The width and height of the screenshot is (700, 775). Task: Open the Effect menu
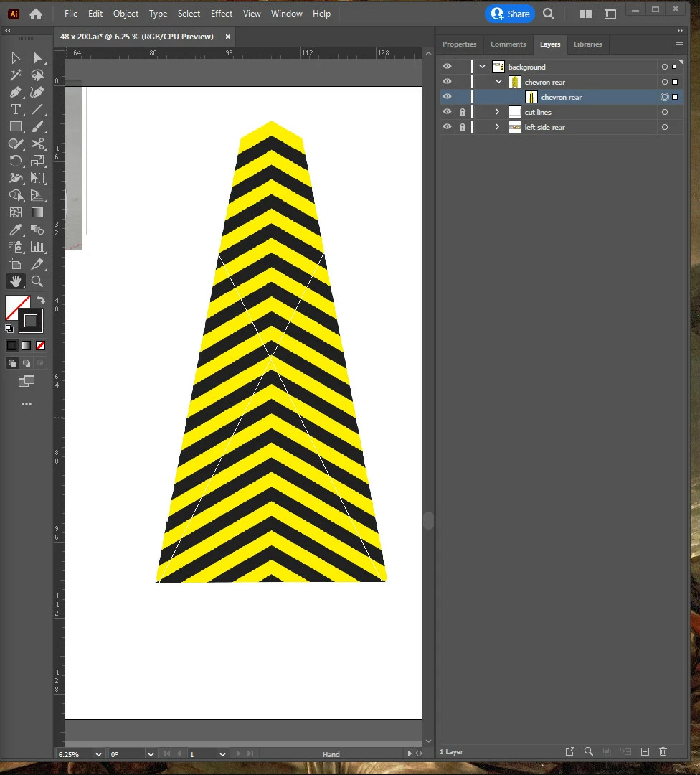[222, 14]
